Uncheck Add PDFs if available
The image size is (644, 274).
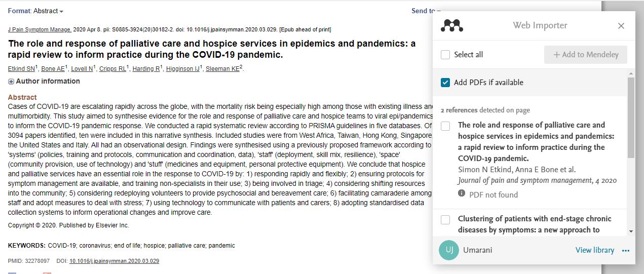[x=445, y=83]
